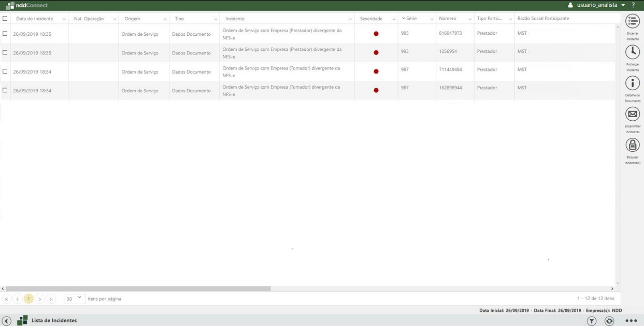Check the checkbox on the last incident row

(x=5, y=90)
